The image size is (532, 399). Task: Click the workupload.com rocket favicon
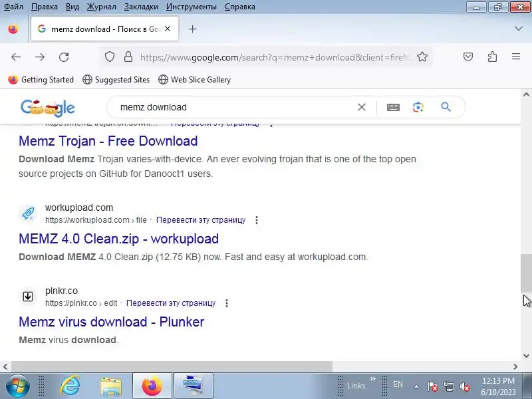(x=28, y=213)
